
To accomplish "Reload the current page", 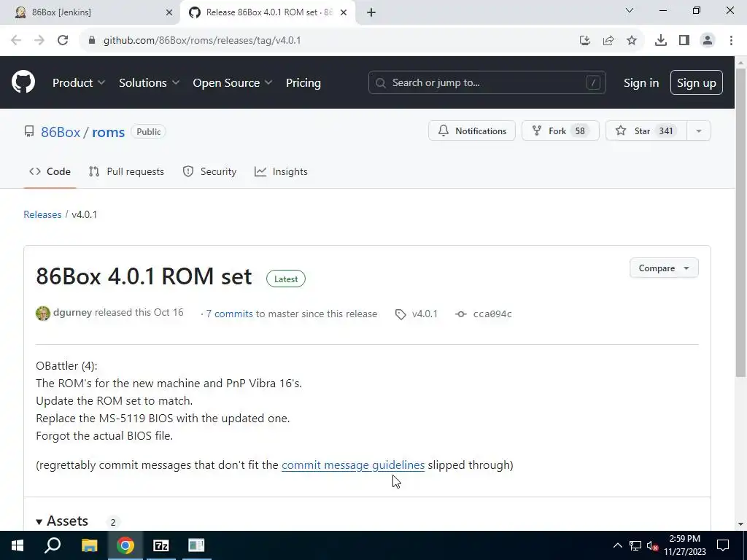I will (x=63, y=40).
